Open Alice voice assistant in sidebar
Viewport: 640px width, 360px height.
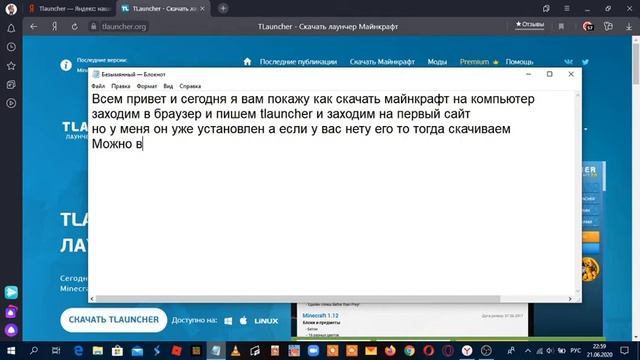11,330
